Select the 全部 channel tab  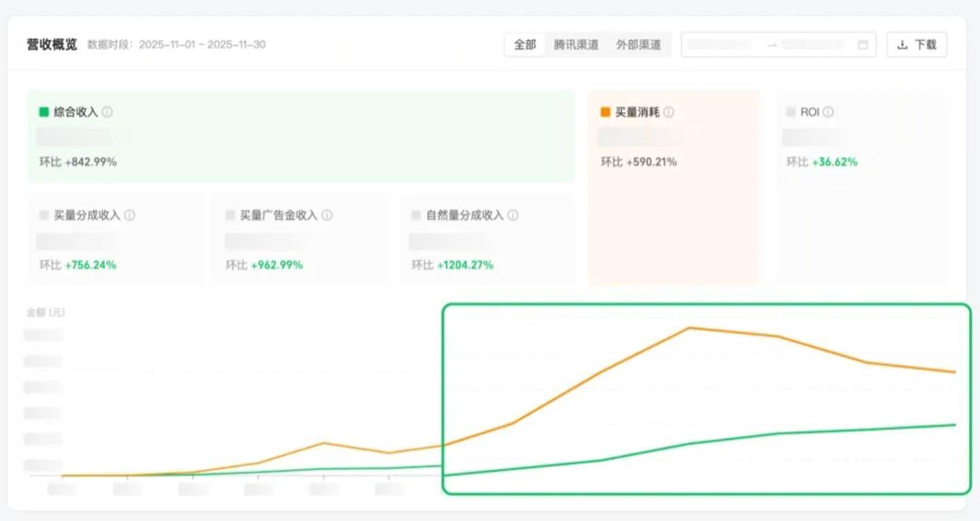(x=525, y=45)
